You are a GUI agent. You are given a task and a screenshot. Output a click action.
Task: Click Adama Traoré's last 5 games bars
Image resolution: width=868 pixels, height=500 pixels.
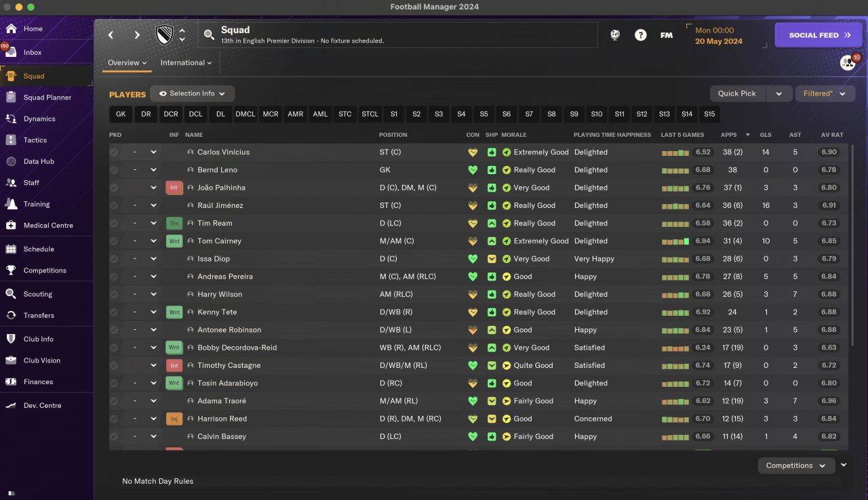675,401
